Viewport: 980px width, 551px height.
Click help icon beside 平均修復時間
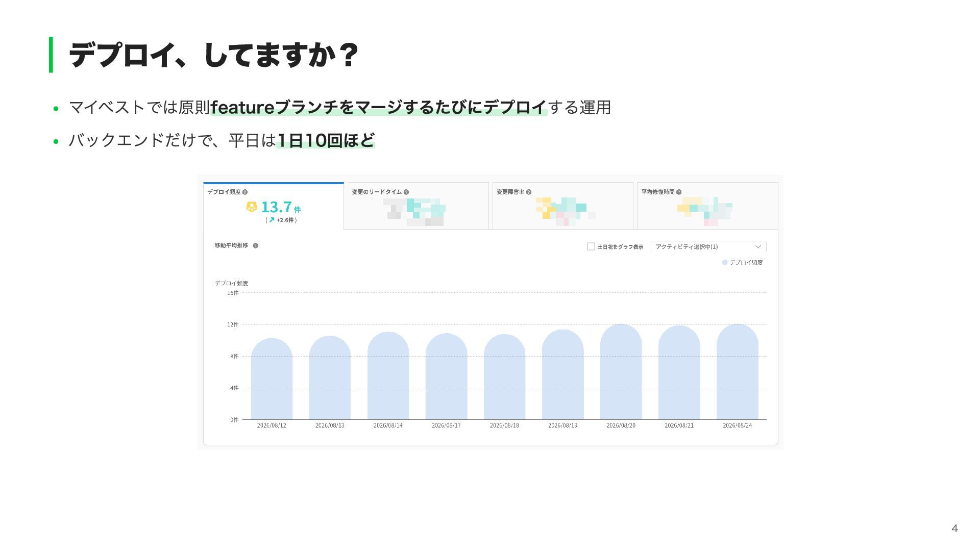click(x=679, y=192)
